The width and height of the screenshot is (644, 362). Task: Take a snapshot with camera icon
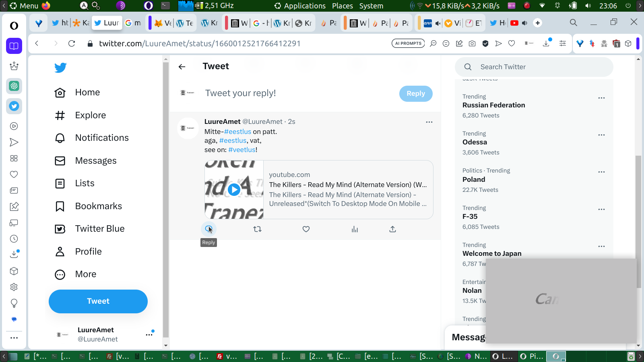click(x=472, y=43)
